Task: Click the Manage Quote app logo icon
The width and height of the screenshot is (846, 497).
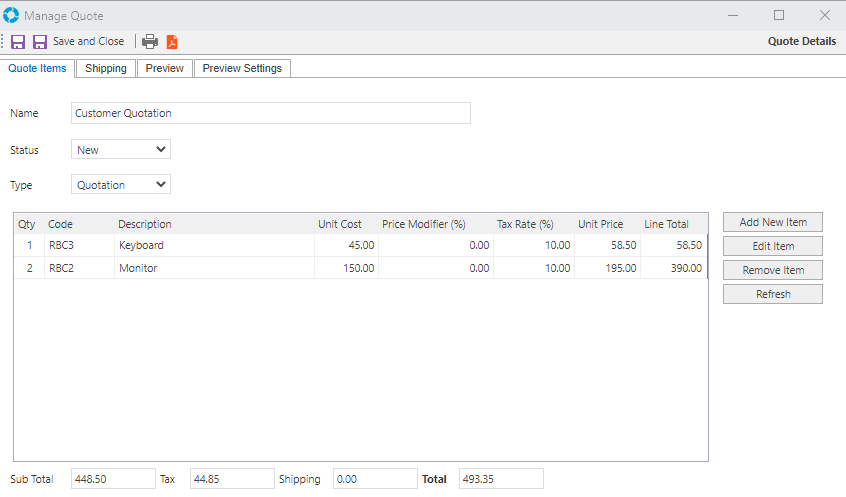Action: [11, 15]
